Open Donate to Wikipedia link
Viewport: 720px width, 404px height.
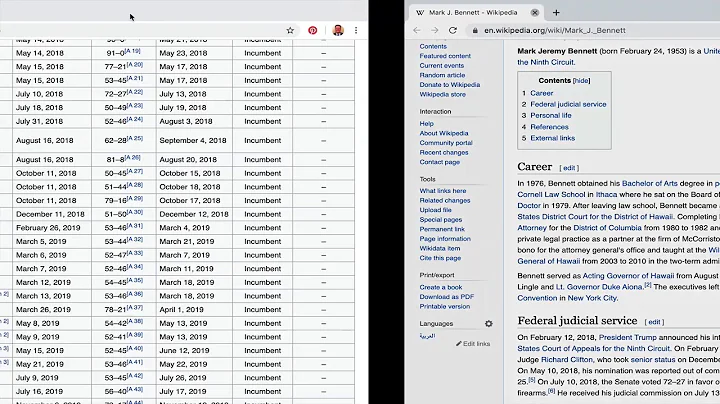[450, 85]
